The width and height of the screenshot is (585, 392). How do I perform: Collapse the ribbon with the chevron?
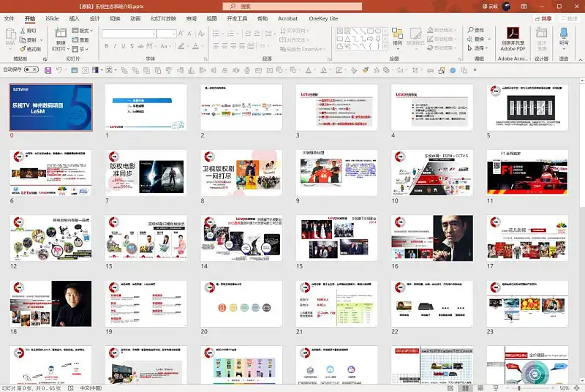tap(580, 59)
